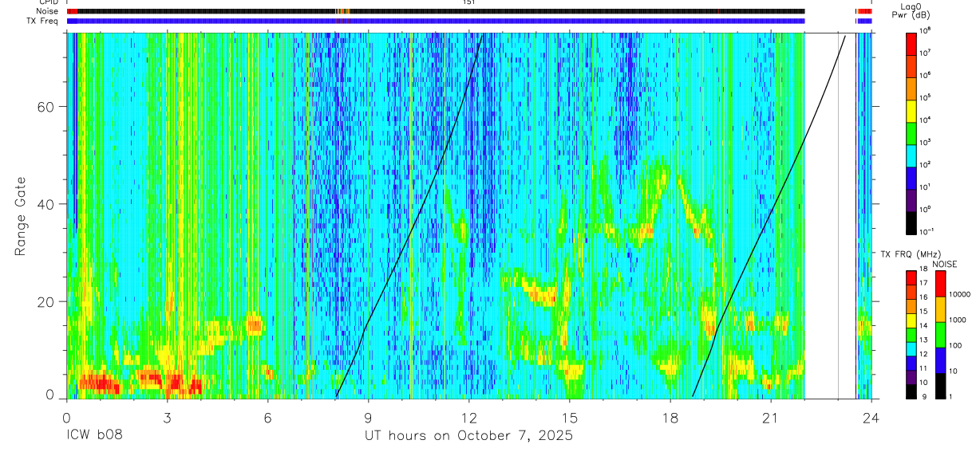Click the x-axis tick label '24'
Image resolution: width=980 pixels, height=452 pixels.
[871, 418]
